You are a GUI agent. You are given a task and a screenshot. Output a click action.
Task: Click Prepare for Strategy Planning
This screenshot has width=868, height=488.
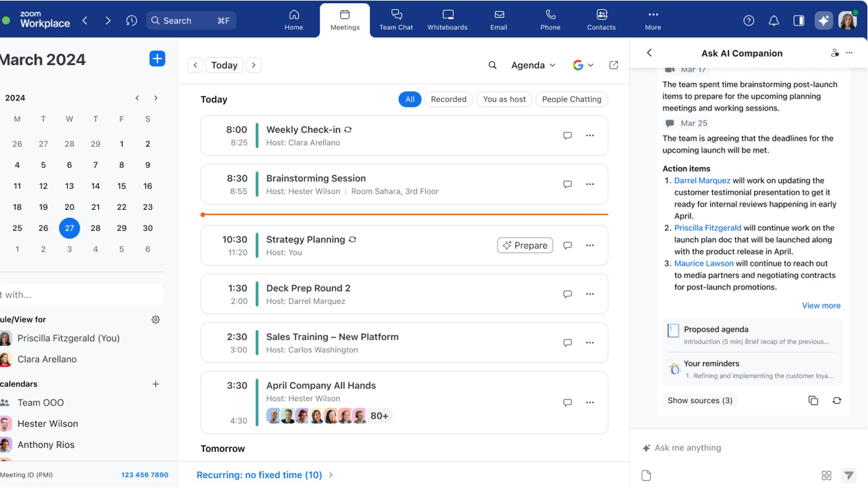[525, 246]
